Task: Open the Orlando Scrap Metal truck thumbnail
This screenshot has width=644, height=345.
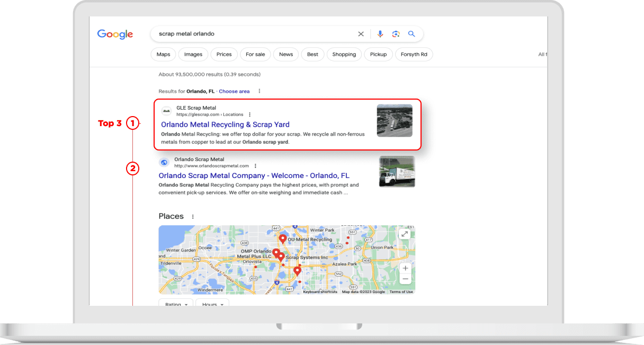Action: coord(397,171)
